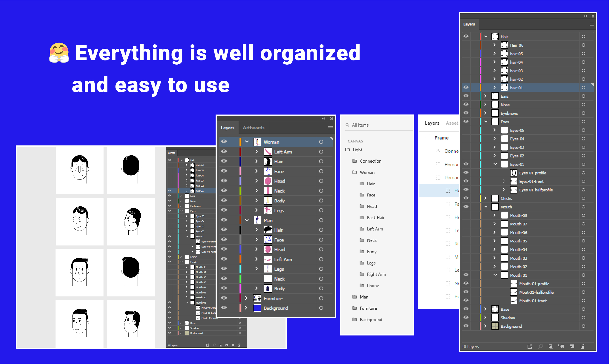This screenshot has height=364, width=609.
Task: Click search magnifier icon next to All Items
Action: (347, 125)
